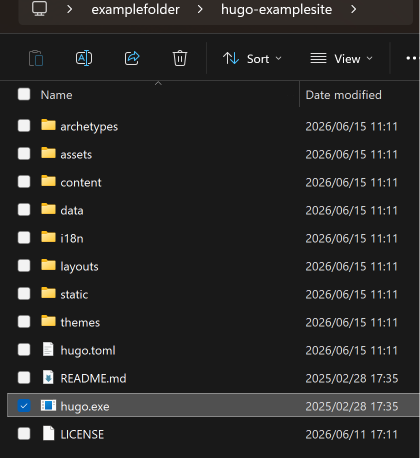Toggle the select-all checkbox beside Name
The image size is (420, 459).
pyautogui.click(x=24, y=94)
